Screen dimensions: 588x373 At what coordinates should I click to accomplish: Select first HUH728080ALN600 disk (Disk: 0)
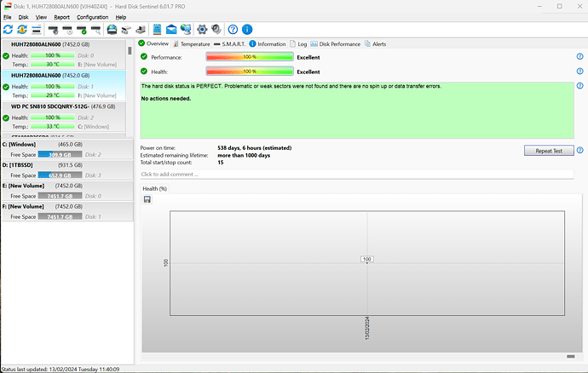coord(64,55)
